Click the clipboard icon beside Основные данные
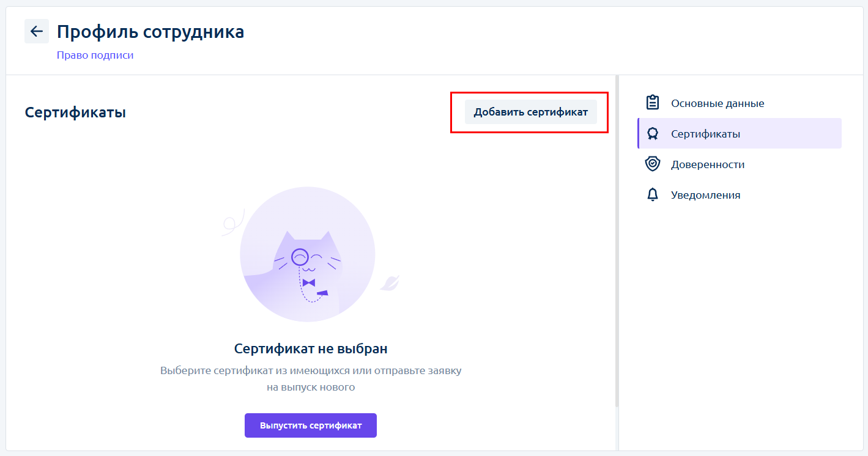Viewport: 868px width, 456px height. [x=653, y=103]
